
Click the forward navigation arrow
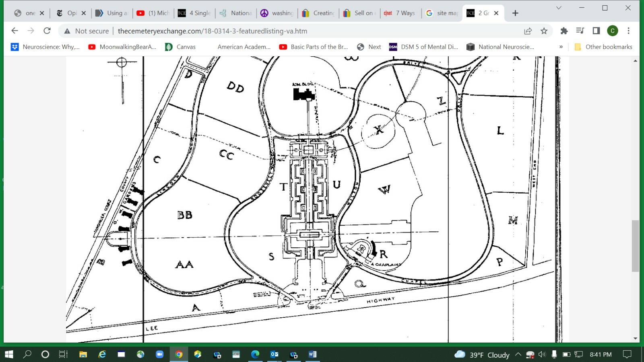coord(31,31)
